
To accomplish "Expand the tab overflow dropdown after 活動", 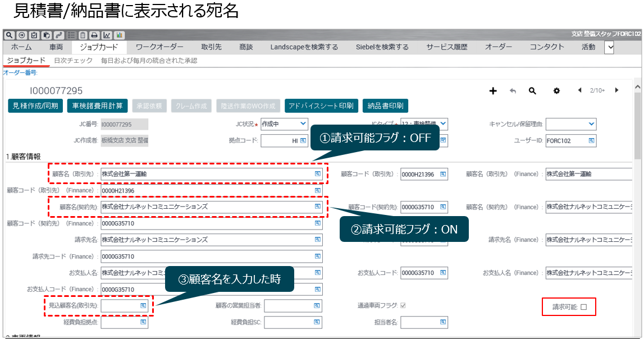I will coord(609,48).
